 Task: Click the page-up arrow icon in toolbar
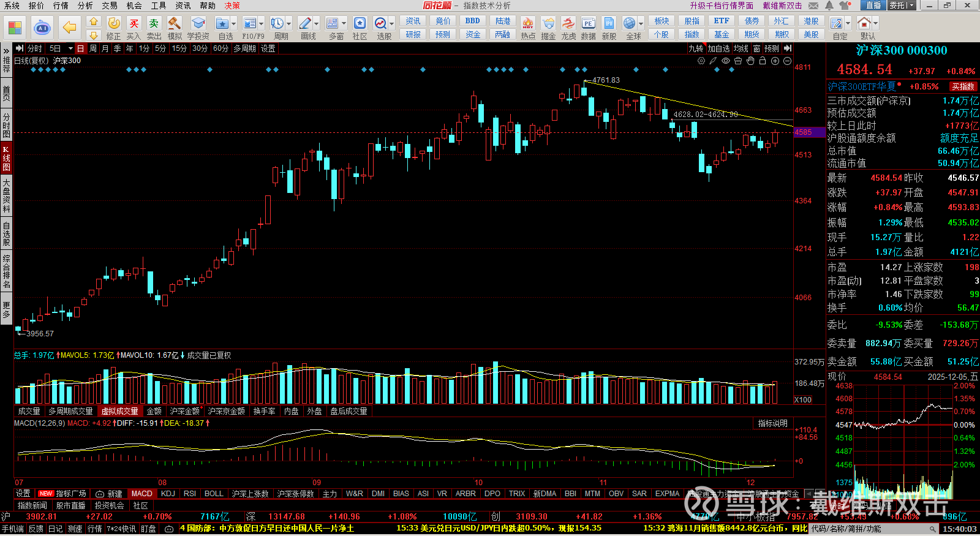94,21
